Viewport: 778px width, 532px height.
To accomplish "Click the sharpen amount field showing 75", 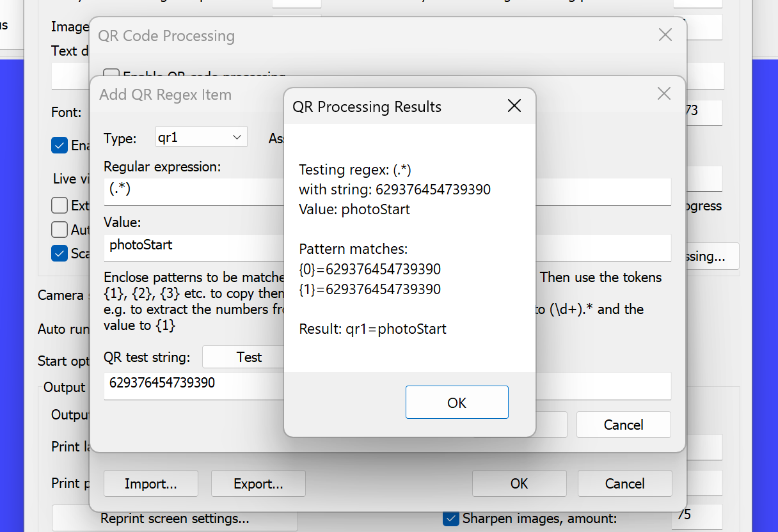I will pos(695,515).
